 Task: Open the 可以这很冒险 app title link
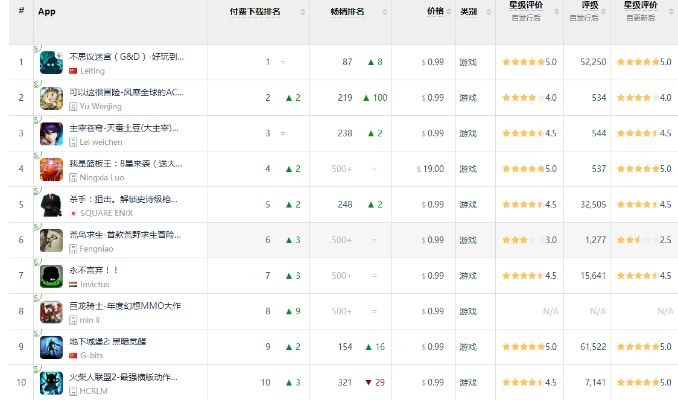(x=127, y=92)
